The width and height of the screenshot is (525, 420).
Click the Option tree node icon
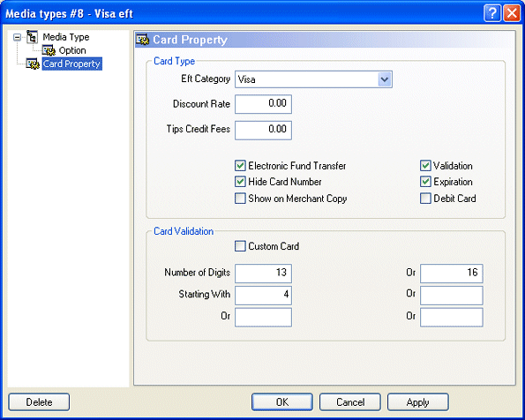(49, 50)
